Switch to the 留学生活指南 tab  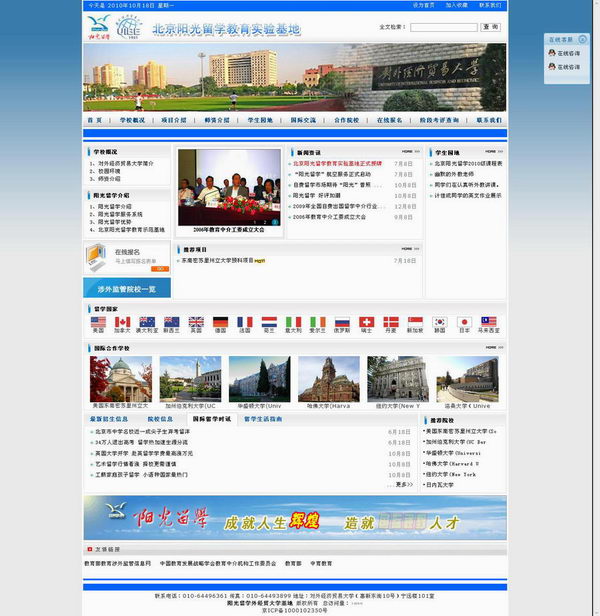point(264,420)
